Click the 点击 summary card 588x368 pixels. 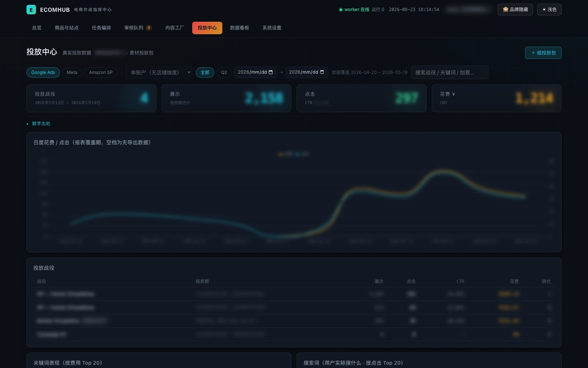(361, 98)
